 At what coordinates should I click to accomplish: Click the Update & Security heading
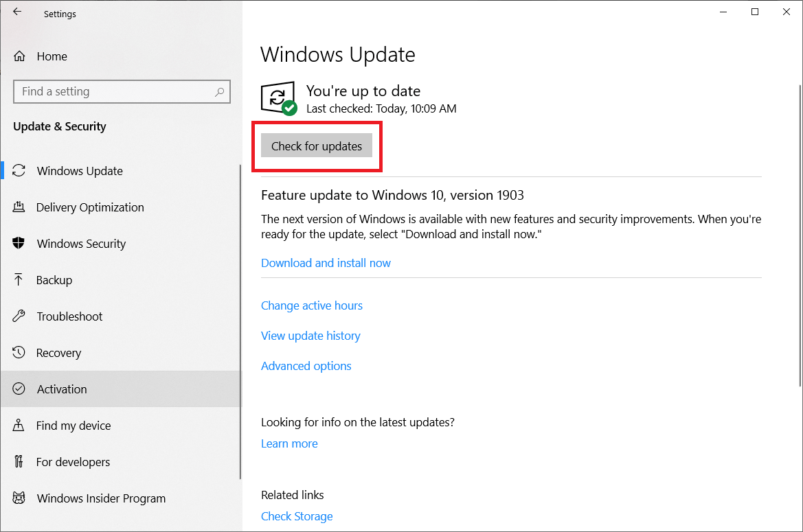click(59, 126)
